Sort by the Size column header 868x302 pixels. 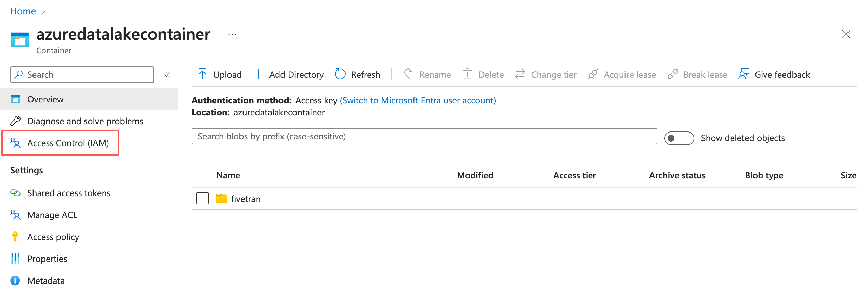[848, 175]
